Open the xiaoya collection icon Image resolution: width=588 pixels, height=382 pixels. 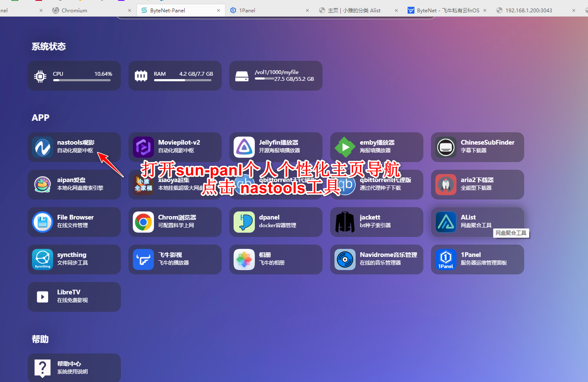coord(143,185)
